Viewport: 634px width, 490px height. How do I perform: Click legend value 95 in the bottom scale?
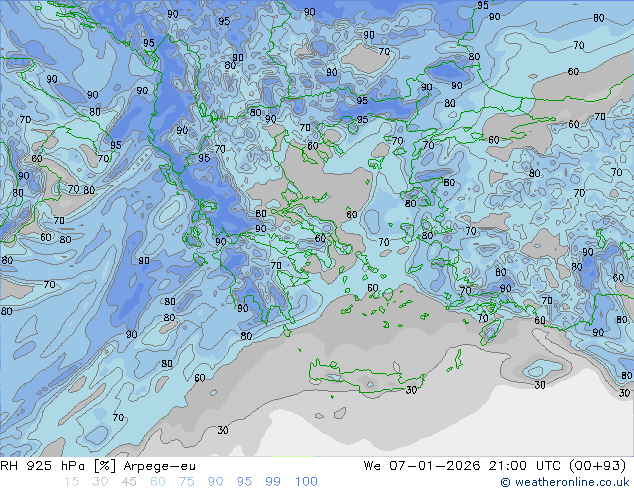(x=244, y=482)
